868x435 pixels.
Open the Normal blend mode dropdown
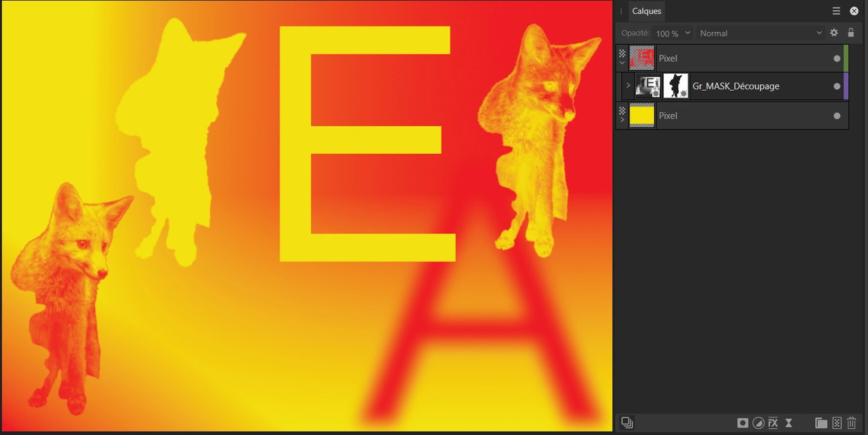point(760,33)
